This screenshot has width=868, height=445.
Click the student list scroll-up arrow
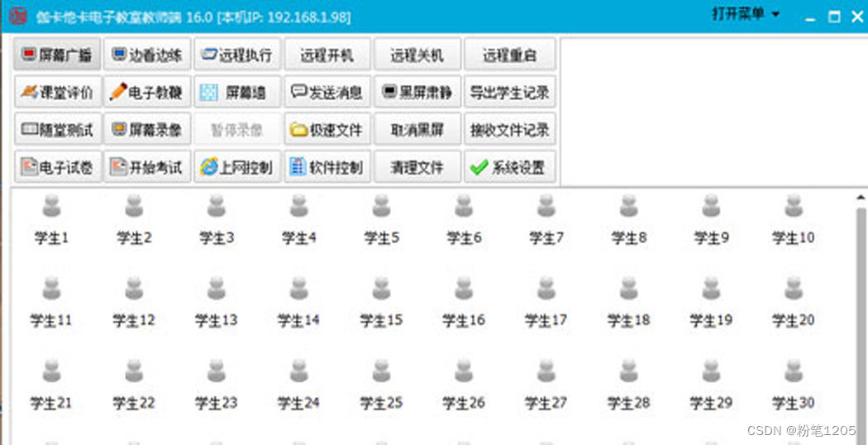click(861, 198)
